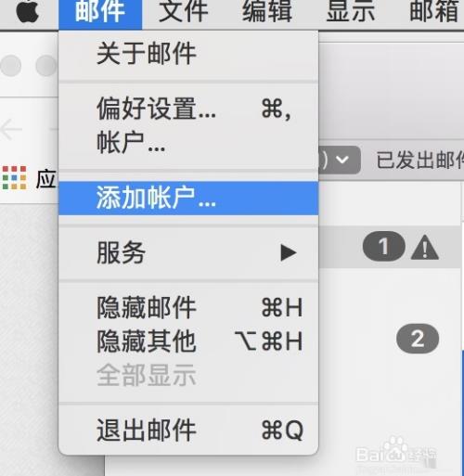Open the 邮箱 menu

[x=433, y=12]
